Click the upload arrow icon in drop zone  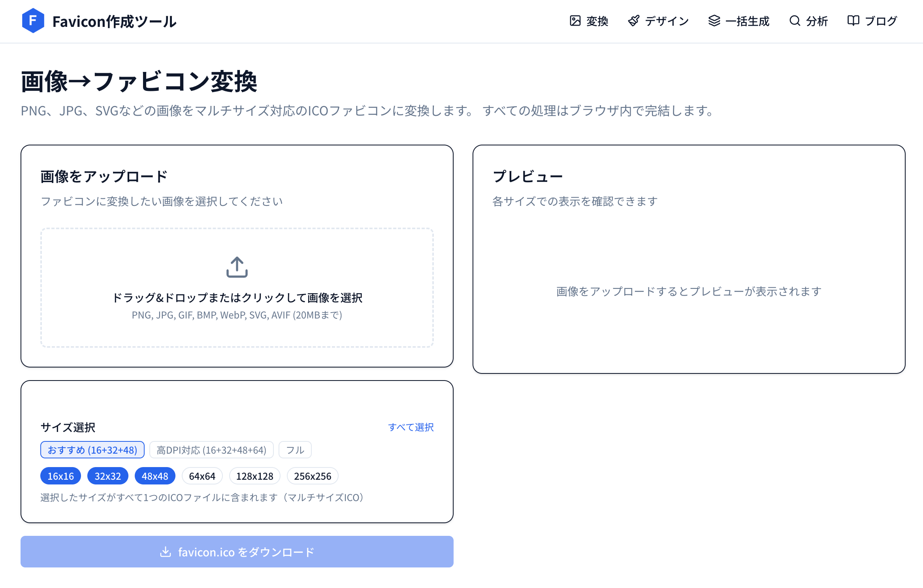[237, 268]
